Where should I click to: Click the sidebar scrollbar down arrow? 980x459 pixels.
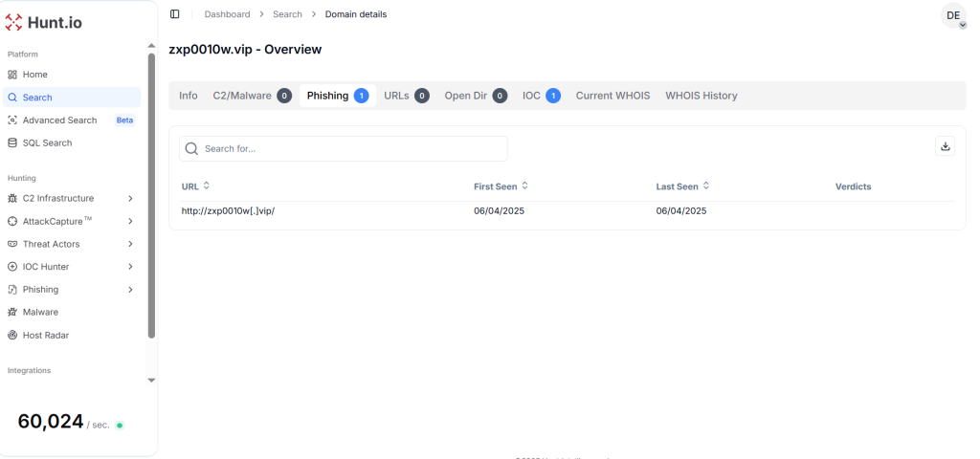(x=150, y=381)
